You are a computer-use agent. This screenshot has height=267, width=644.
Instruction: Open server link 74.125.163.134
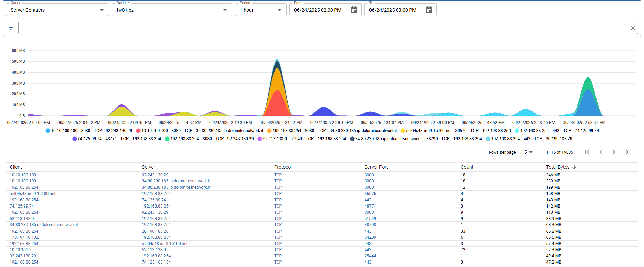(x=156, y=262)
